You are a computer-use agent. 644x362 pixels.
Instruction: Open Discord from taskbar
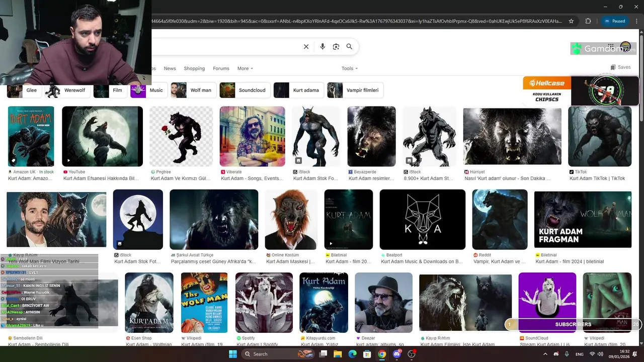pyautogui.click(x=397, y=354)
